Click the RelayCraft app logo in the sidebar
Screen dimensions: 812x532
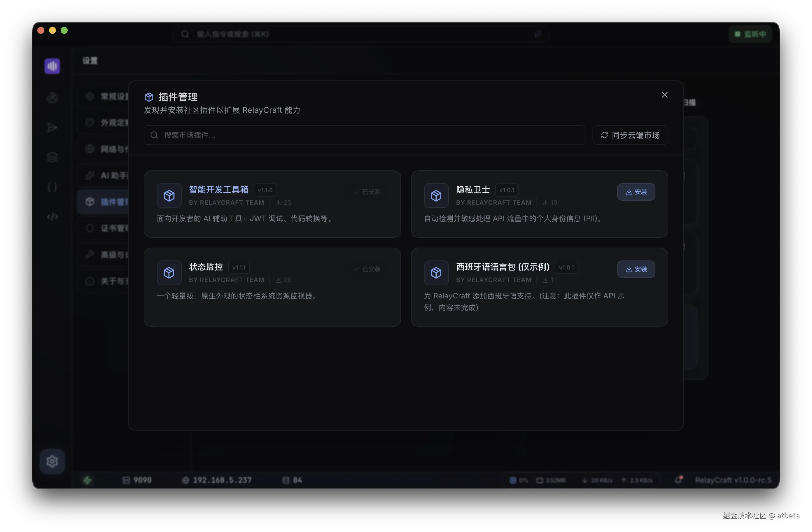pos(52,66)
